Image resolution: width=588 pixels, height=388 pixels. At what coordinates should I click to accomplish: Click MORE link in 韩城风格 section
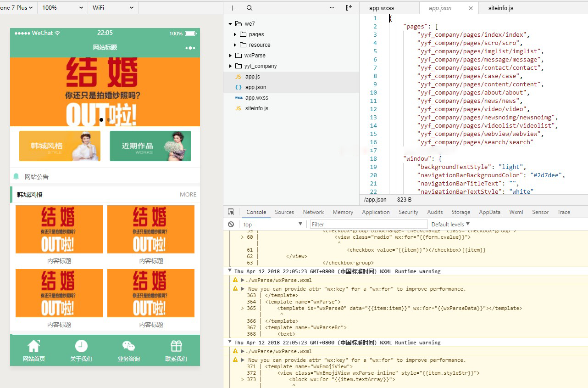188,195
